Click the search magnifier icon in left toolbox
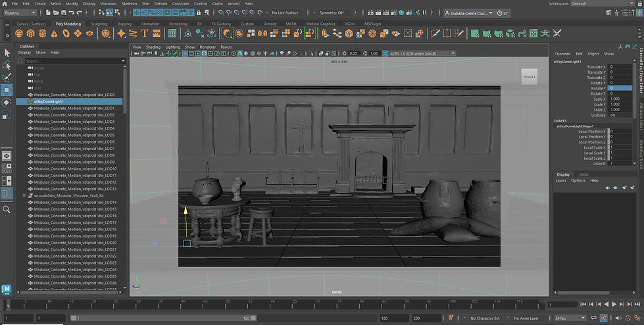The height and width of the screenshot is (325, 644). pyautogui.click(x=7, y=210)
